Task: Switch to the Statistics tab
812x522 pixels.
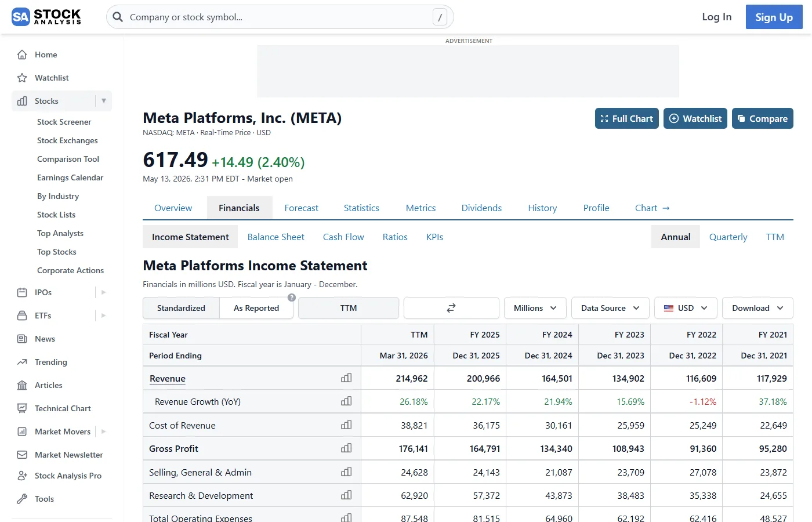Action: [361, 208]
